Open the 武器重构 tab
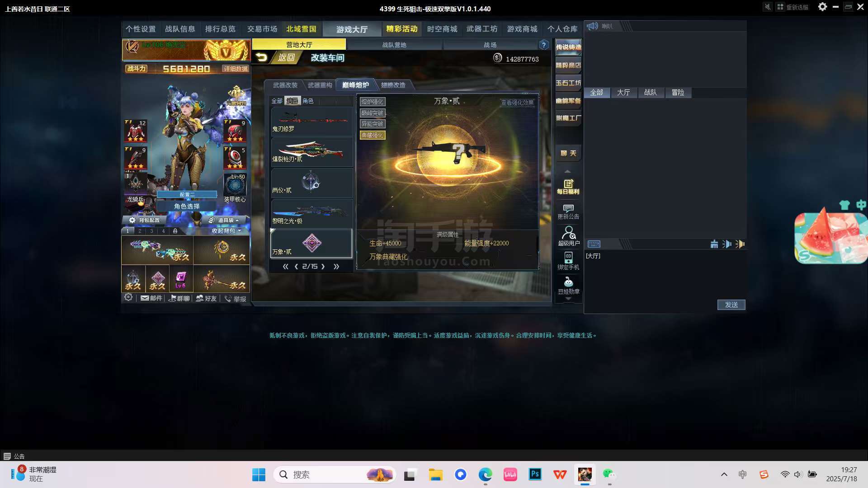The width and height of the screenshot is (868, 488). pos(320,85)
